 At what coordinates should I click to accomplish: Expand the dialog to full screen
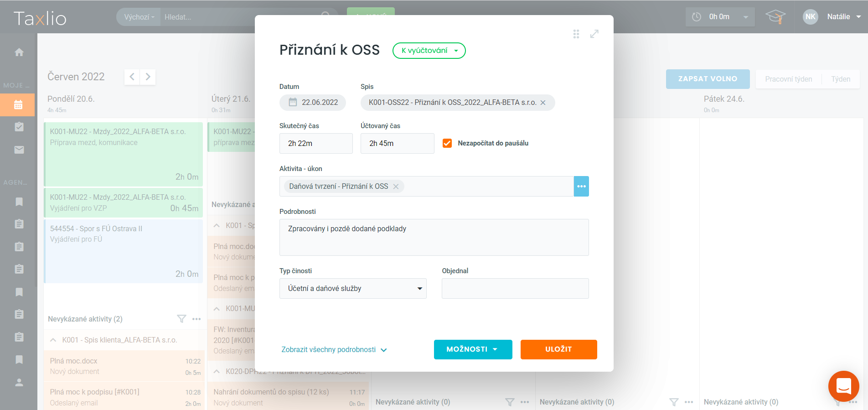click(594, 34)
